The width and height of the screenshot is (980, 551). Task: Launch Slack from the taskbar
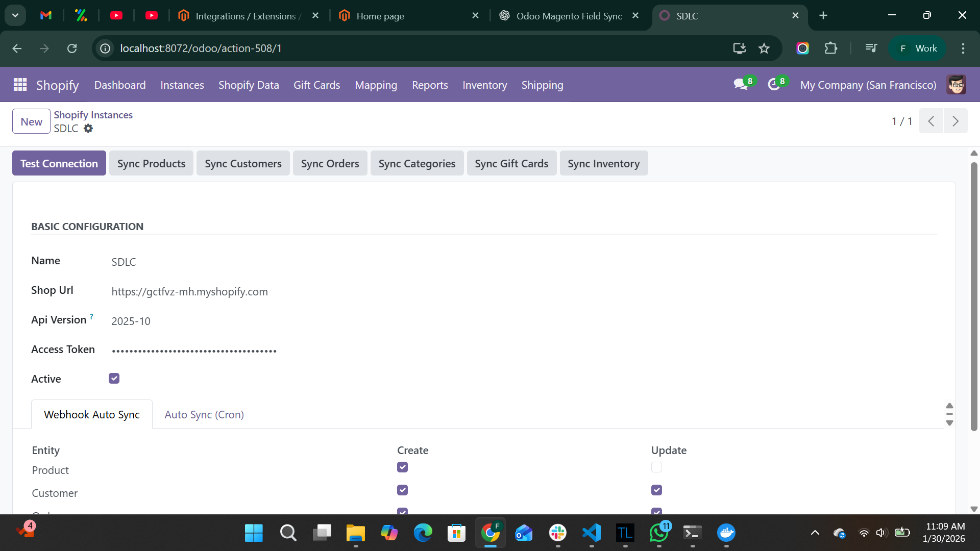557,534
